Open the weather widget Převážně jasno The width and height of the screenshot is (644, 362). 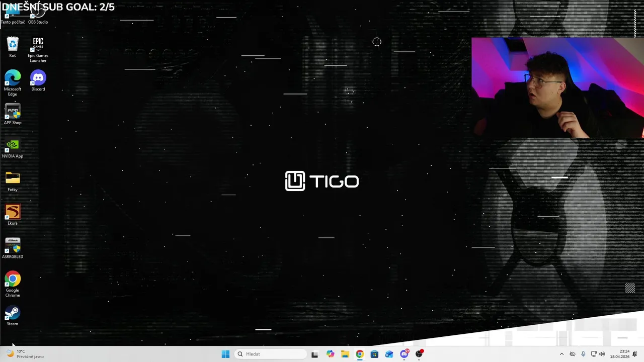(x=25, y=354)
